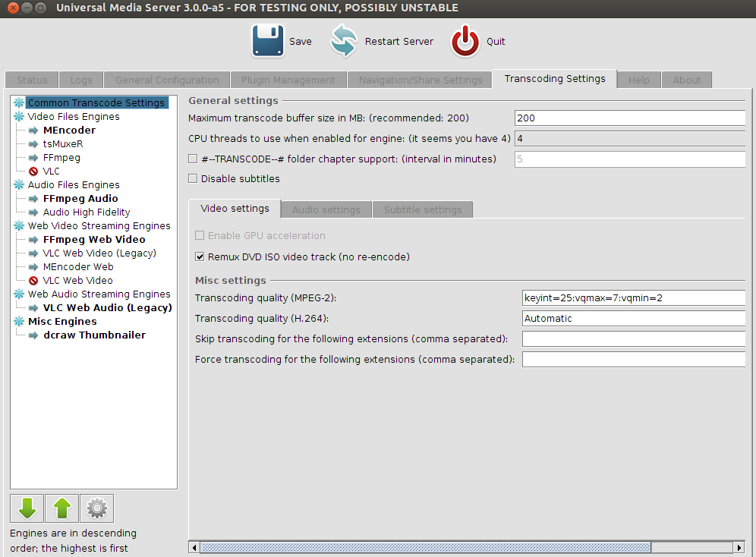The width and height of the screenshot is (756, 557).
Task: Click arrow icon beside Audio High Fidelity
Action: [x=33, y=212]
